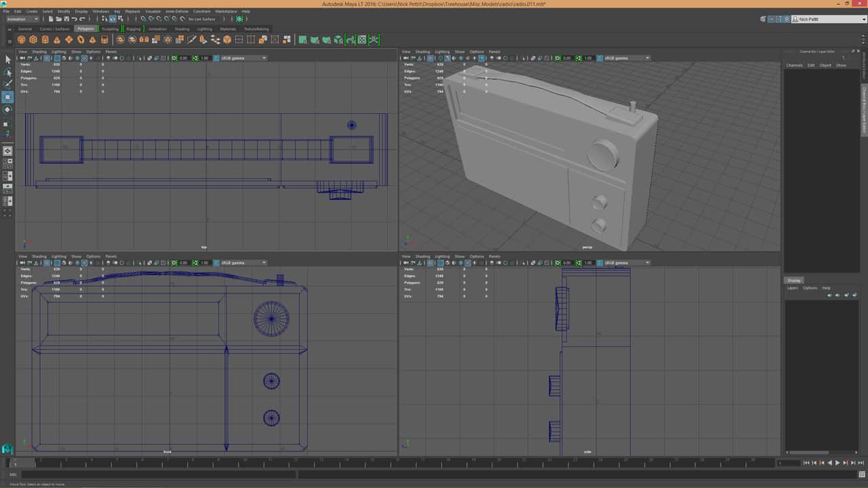Switch to the Rigging shelf tab
The height and width of the screenshot is (488, 868).
(x=133, y=29)
